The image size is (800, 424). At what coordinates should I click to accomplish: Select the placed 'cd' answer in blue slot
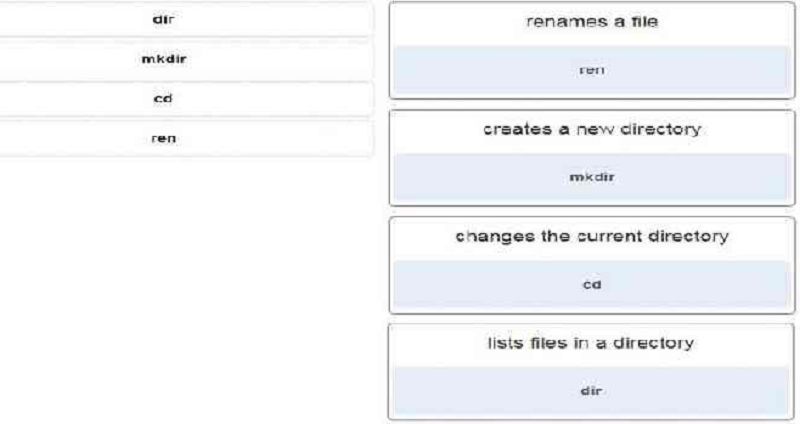592,285
